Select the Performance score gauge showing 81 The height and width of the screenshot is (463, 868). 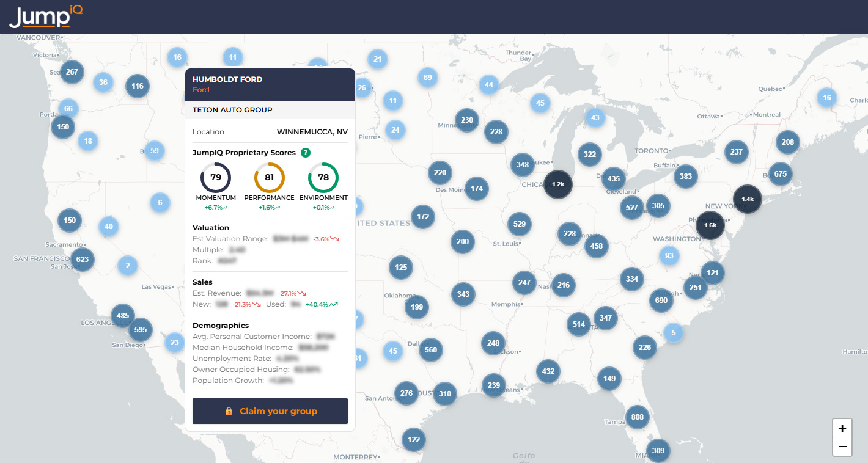click(270, 177)
